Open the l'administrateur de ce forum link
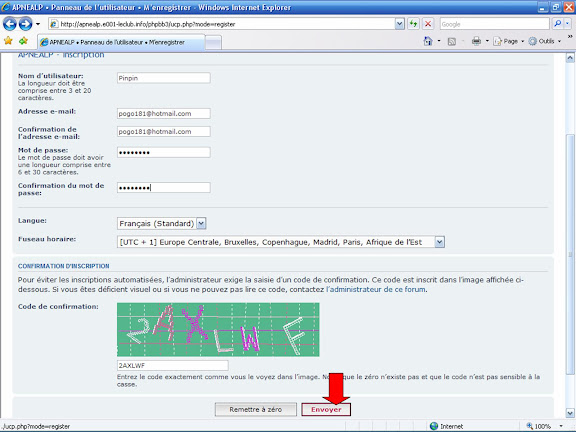Screen dimensions: 576x432 tap(376, 289)
